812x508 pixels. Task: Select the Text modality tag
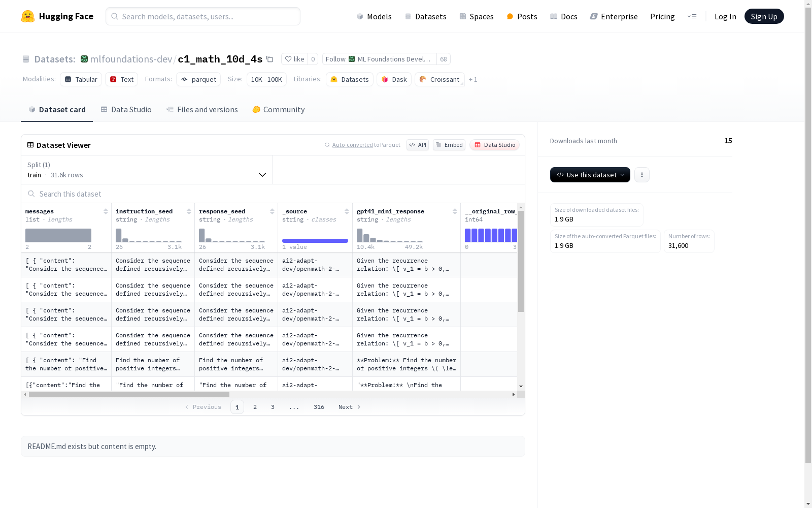tap(122, 79)
